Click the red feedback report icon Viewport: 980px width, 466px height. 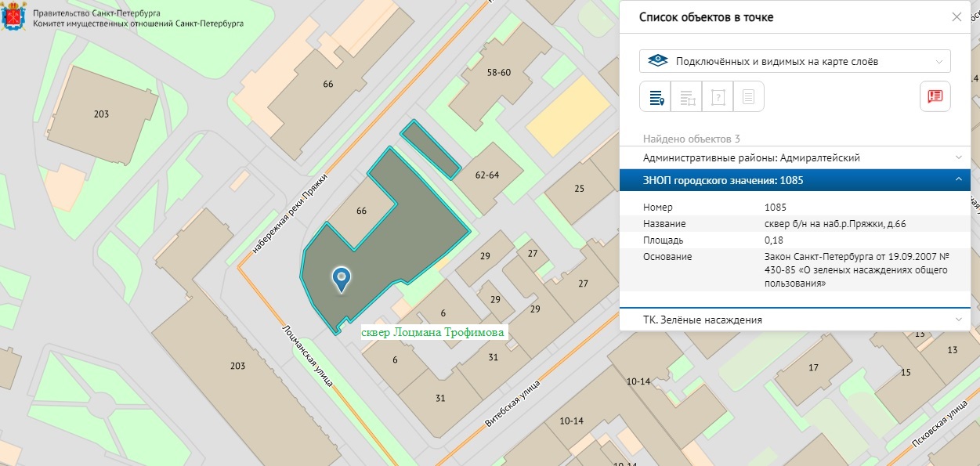[x=935, y=96]
